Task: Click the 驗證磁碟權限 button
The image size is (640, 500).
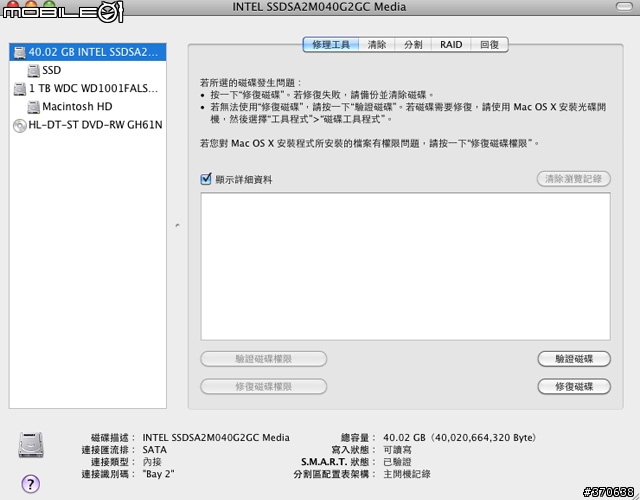Action: [264, 359]
